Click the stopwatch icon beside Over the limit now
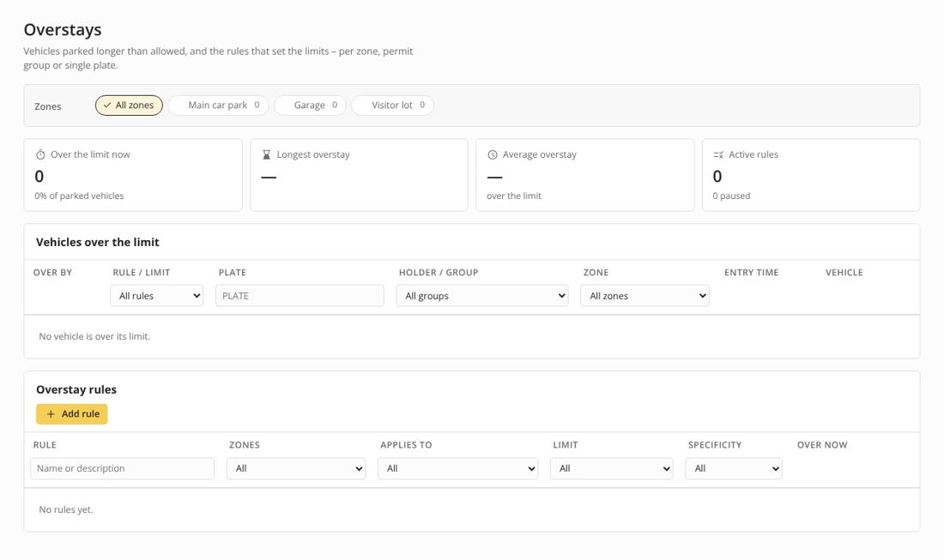 40,154
